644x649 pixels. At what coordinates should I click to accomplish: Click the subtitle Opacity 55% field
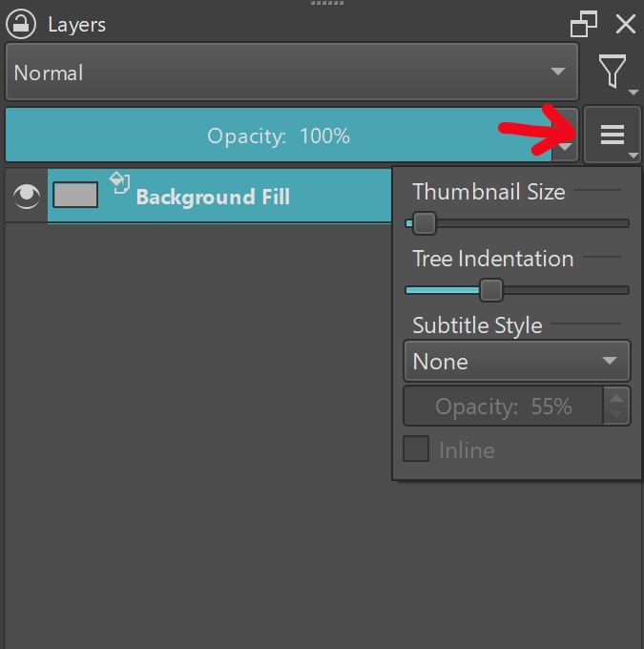coord(503,407)
